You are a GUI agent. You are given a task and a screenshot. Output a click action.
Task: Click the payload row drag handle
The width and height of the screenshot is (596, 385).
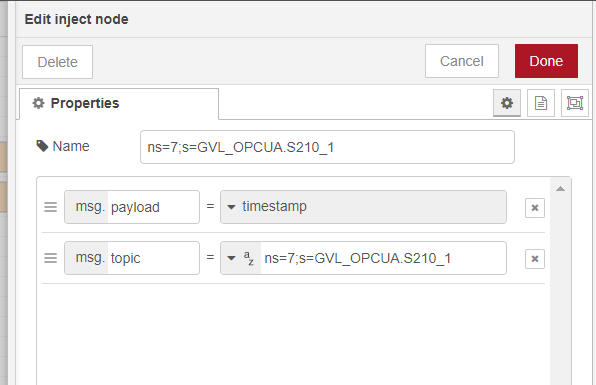click(x=51, y=207)
